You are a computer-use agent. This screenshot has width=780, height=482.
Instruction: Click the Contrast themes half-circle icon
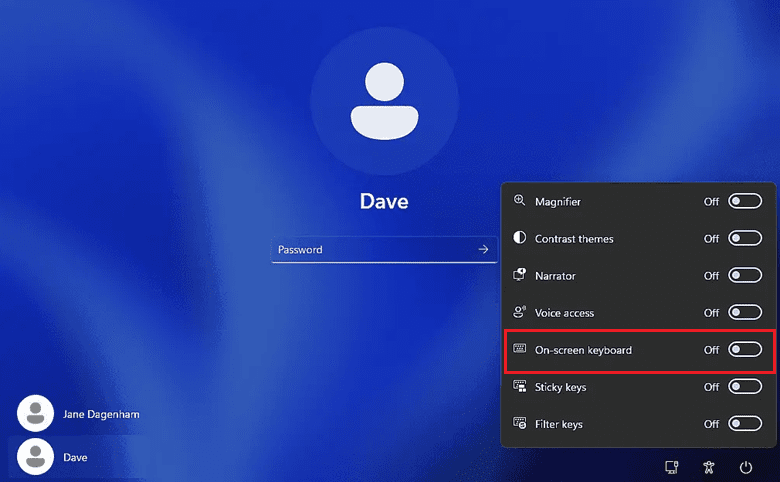tap(519, 237)
